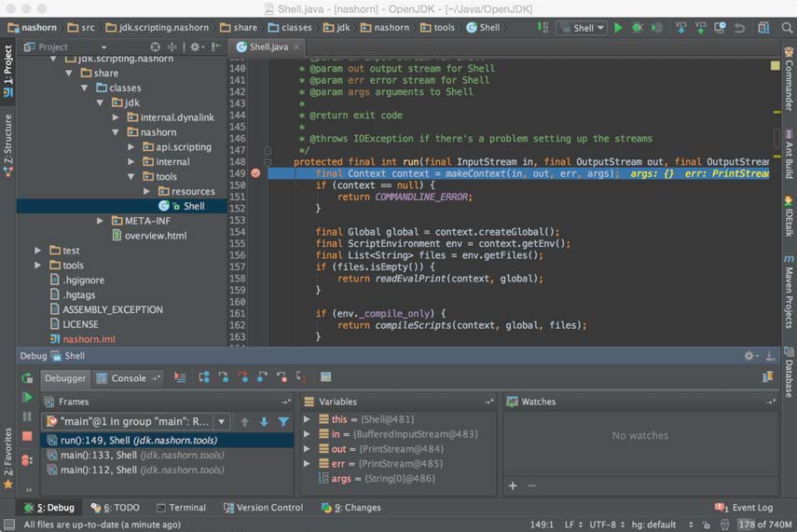Open Shell run configuration dropdown
Screen dimensions: 797x532
[x=583, y=28]
